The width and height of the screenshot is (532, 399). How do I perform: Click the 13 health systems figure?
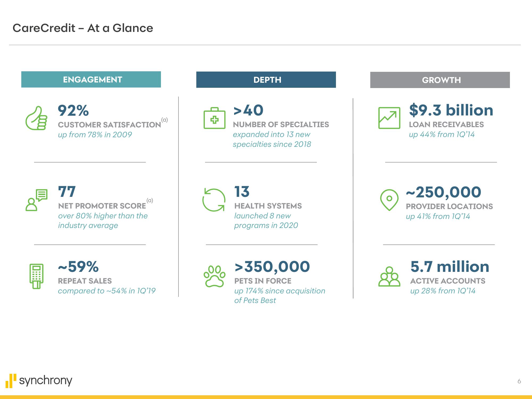(x=242, y=192)
